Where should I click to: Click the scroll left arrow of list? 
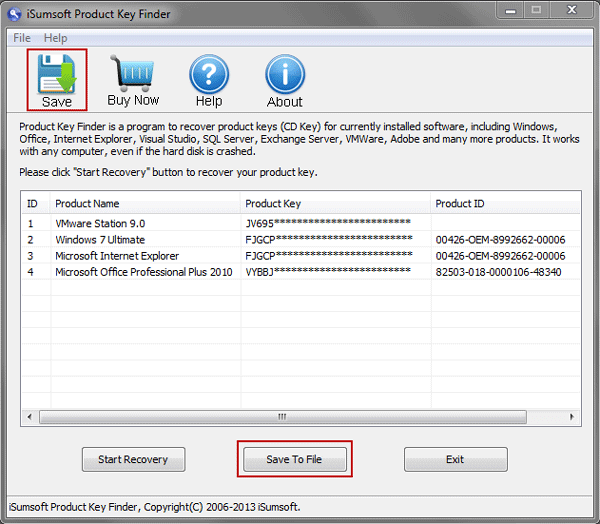(x=30, y=416)
